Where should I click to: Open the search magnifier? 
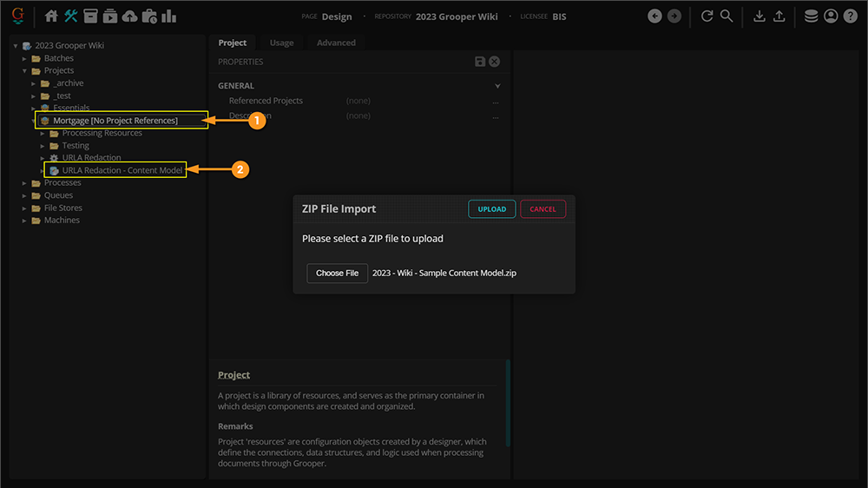tap(727, 16)
